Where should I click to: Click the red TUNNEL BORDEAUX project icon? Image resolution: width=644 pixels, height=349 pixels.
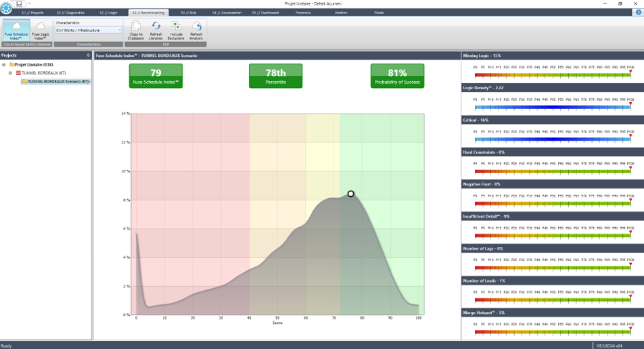(x=18, y=72)
